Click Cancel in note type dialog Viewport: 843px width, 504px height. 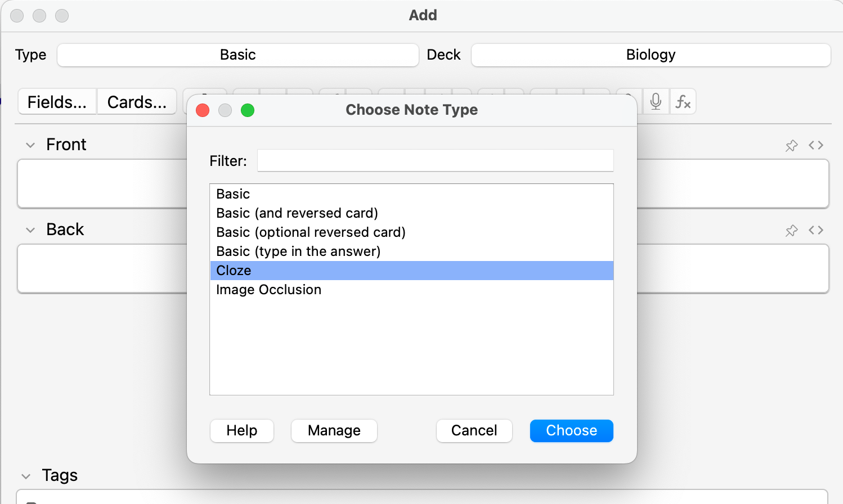point(474,431)
